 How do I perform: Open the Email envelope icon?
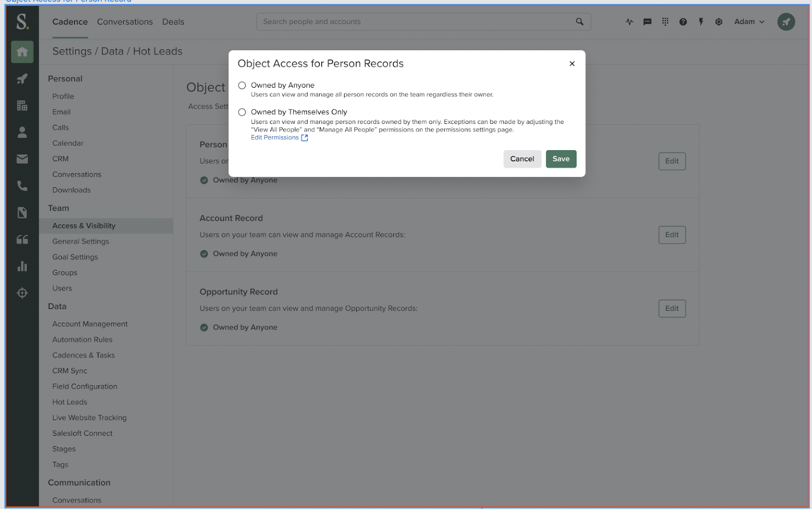point(22,159)
